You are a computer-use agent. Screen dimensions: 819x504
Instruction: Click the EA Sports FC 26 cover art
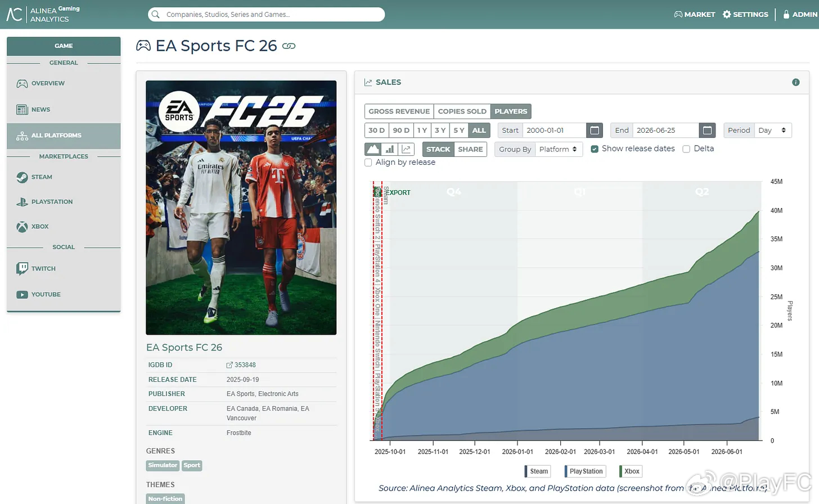[x=241, y=208]
